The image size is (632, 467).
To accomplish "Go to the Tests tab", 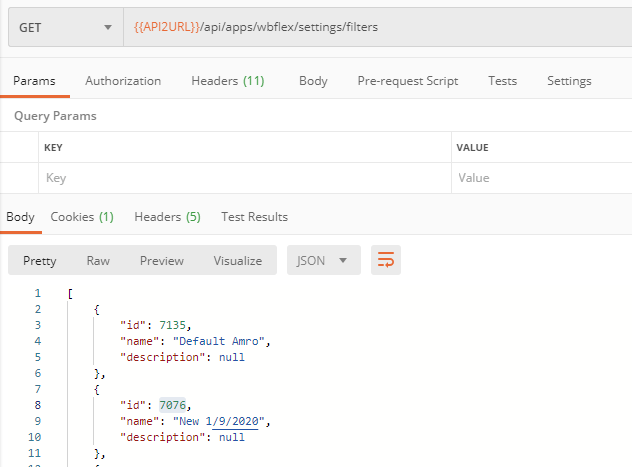I will pos(502,81).
